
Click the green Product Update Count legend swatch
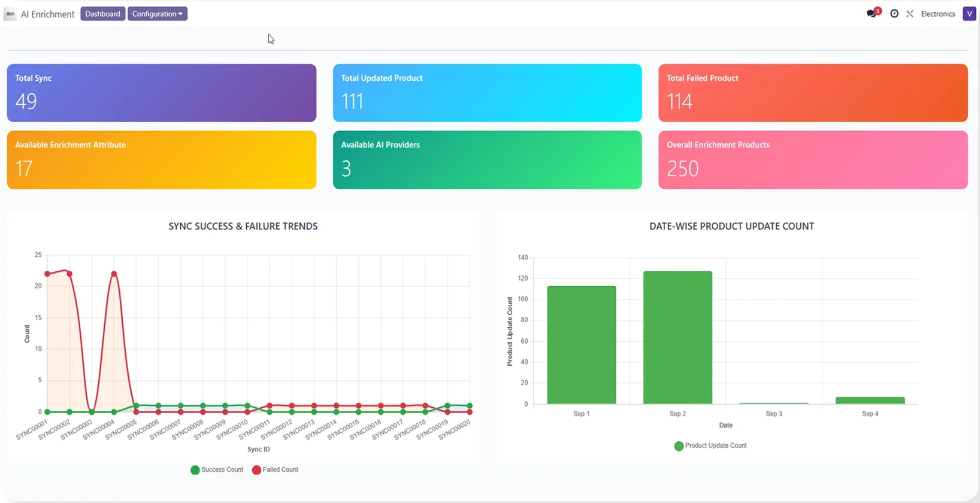point(679,446)
